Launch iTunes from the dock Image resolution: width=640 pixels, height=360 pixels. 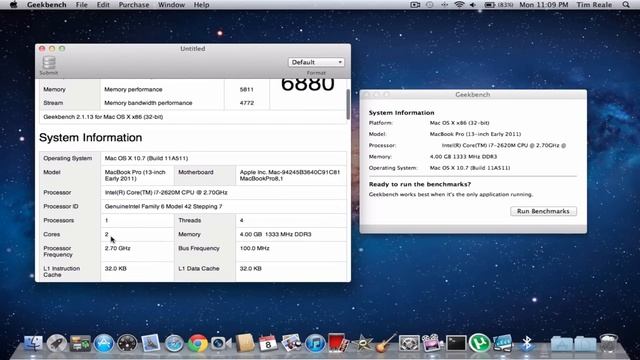(315, 343)
